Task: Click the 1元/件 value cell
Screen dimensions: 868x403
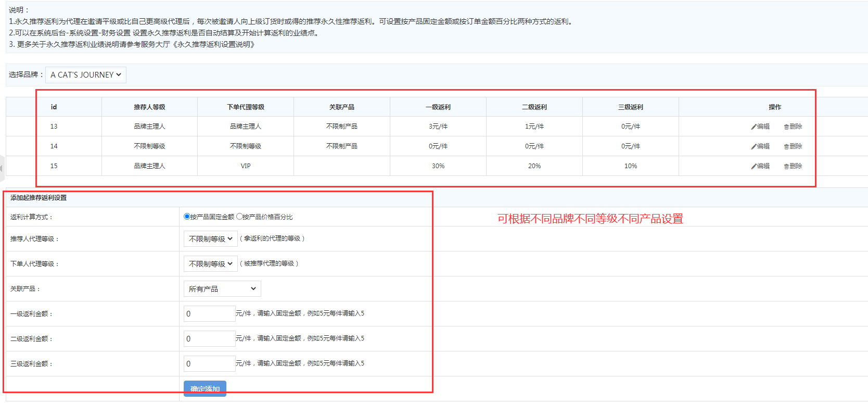Action: point(534,127)
